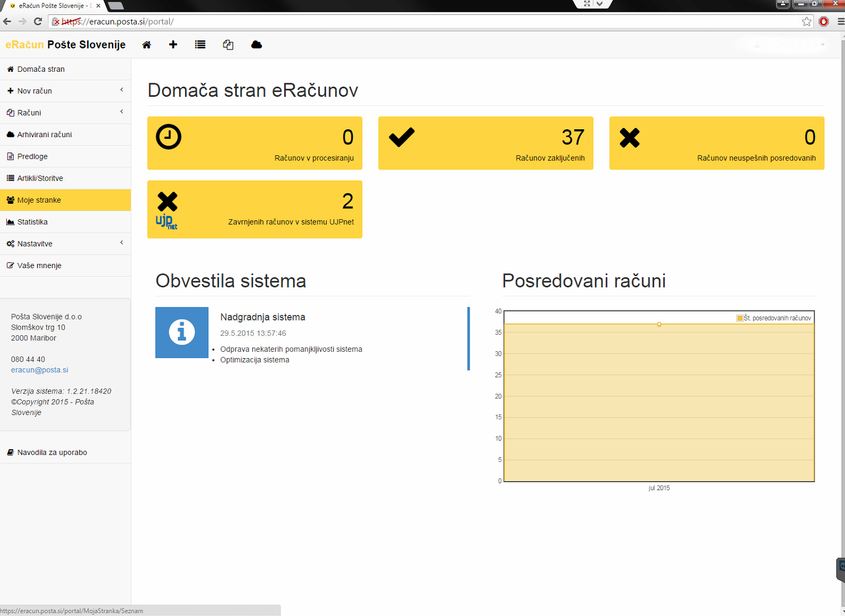
Task: Select the Obvestila sistema heading
Action: click(x=231, y=281)
